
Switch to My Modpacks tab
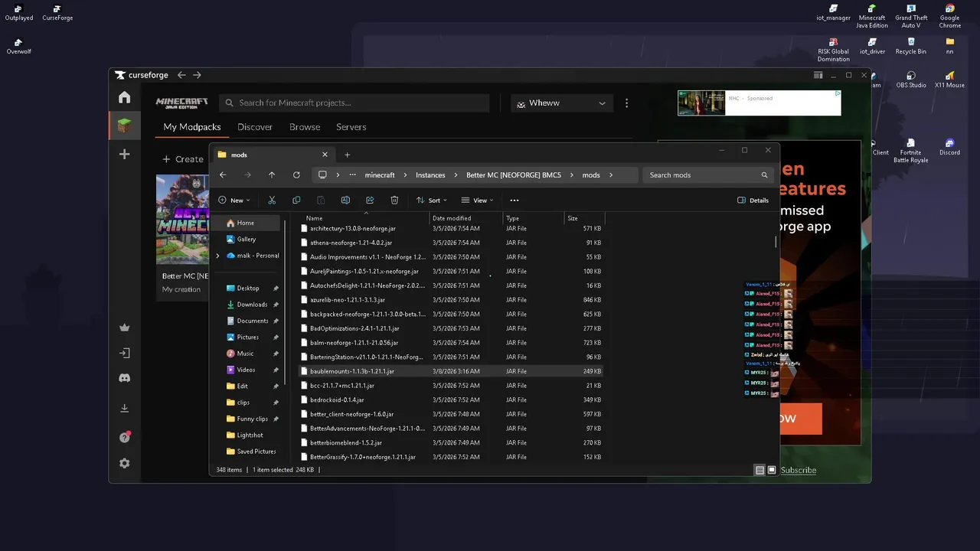(192, 127)
